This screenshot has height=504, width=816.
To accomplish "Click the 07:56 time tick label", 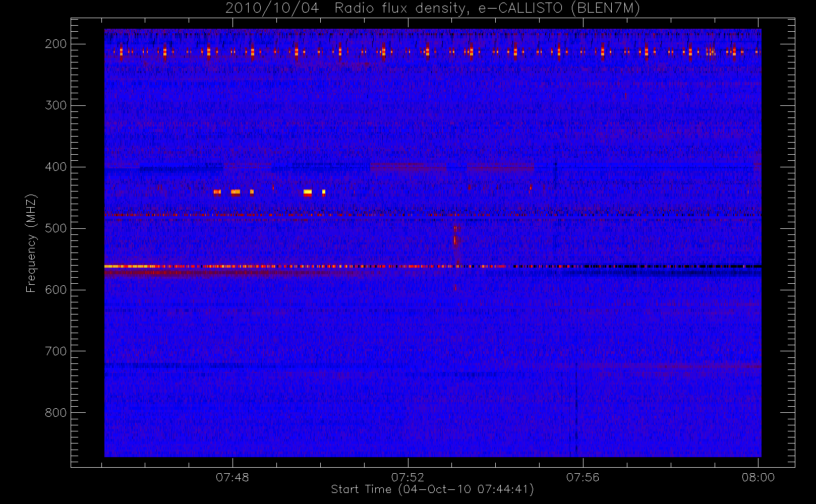I will (583, 477).
